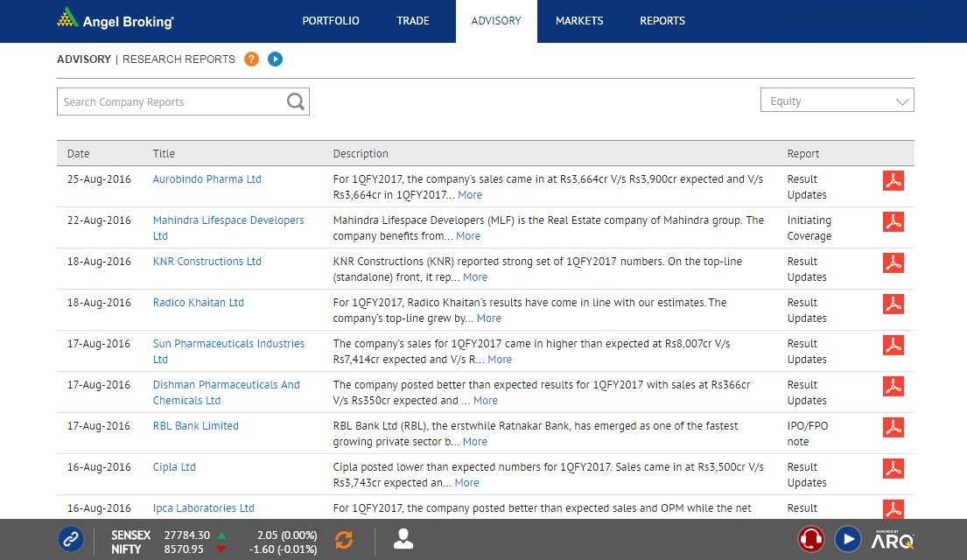Click the Angel Broking logo
Image resolution: width=967 pixels, height=560 pixels.
click(x=115, y=19)
